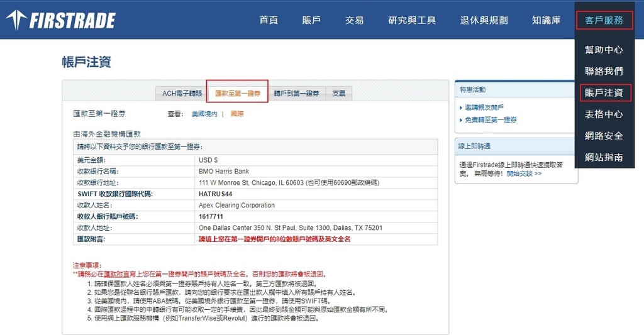Viewport: 644px width, 335px height.
Task: Open the 知識庫 menu
Action: 547,20
